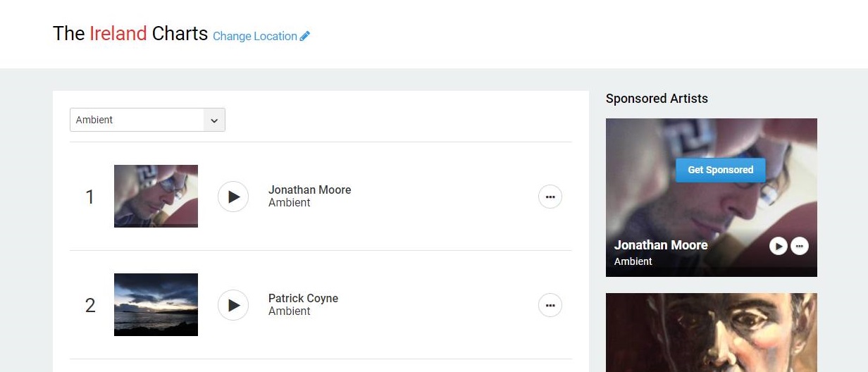Play Patrick Coyne's chart track

(x=233, y=305)
